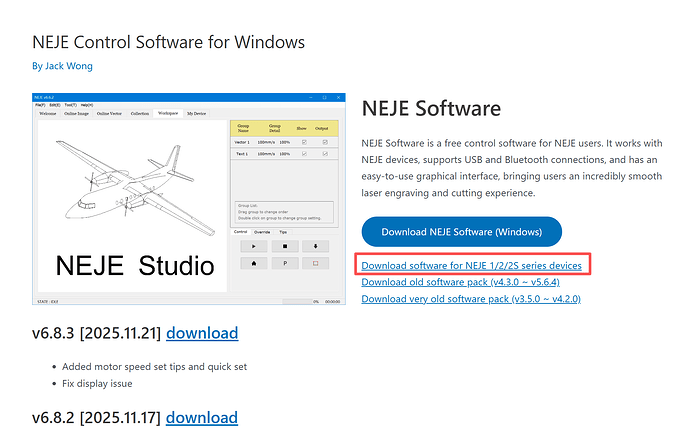Select the Override tab
Screen dimensions: 690x440
point(262,231)
